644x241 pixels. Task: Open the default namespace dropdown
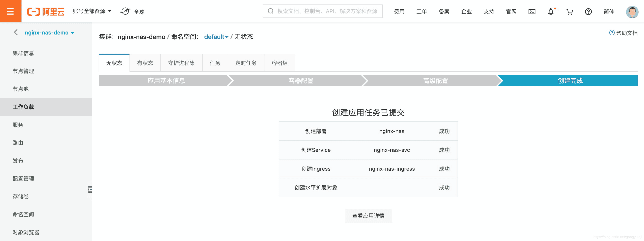(216, 37)
